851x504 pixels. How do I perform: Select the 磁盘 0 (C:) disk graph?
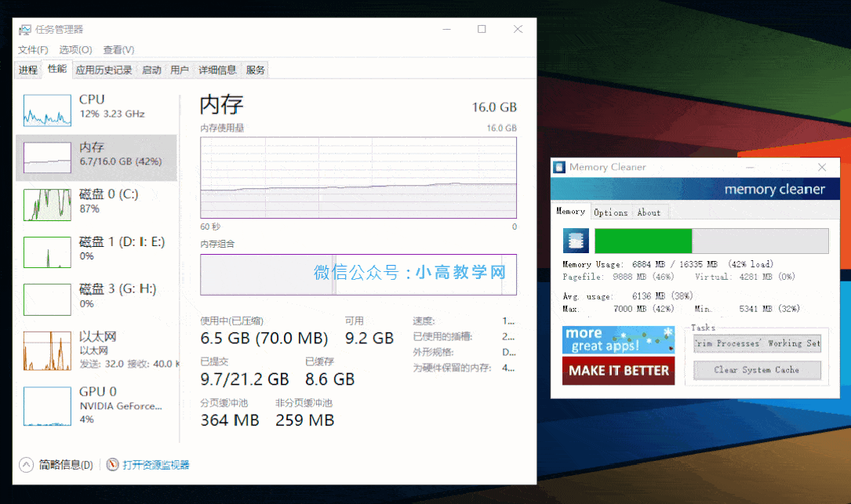[x=46, y=205]
